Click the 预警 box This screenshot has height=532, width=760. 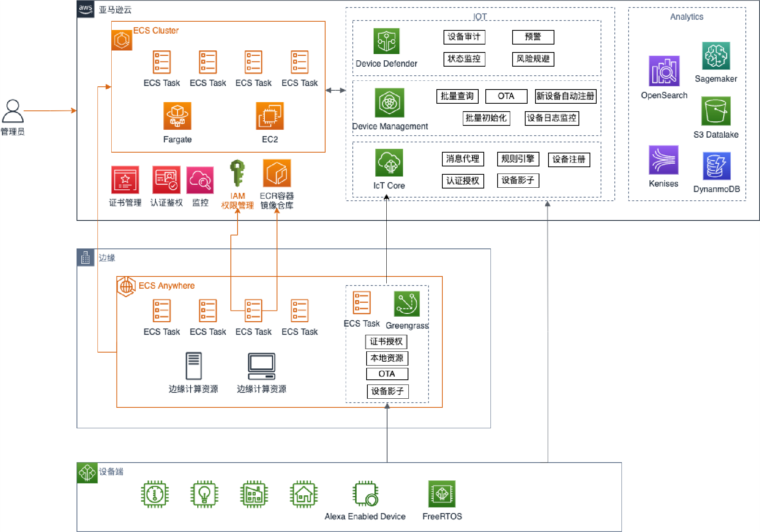533,37
